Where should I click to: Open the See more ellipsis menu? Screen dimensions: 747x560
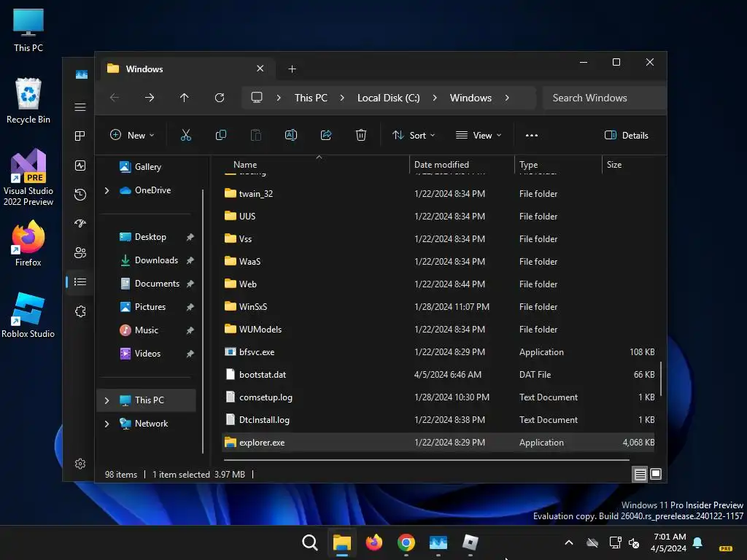pos(532,135)
